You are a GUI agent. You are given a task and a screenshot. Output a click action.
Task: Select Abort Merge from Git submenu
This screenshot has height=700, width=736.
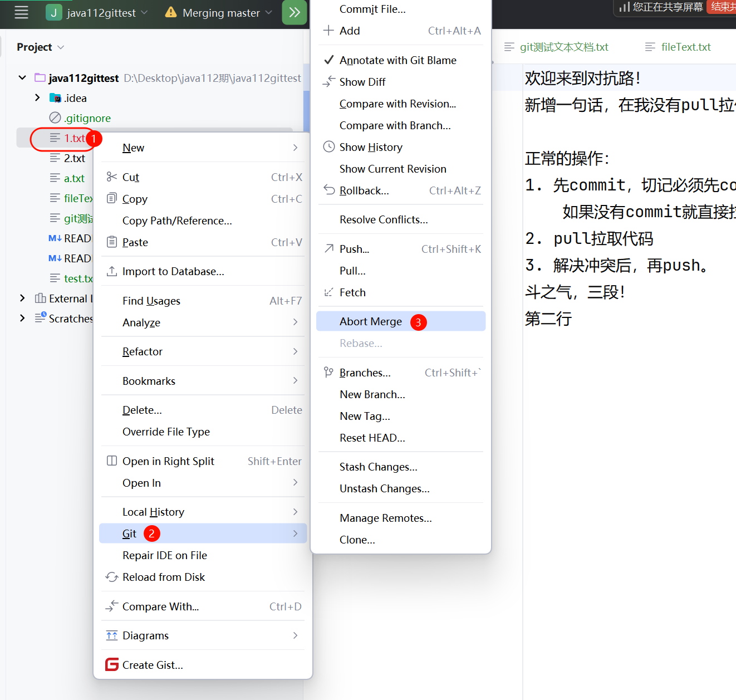click(370, 321)
